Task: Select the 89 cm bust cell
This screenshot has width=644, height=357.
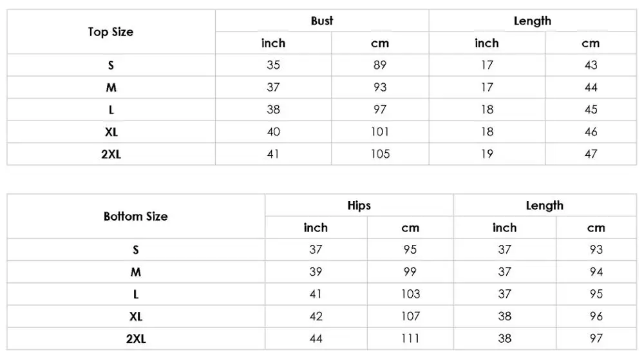Action: [x=380, y=65]
